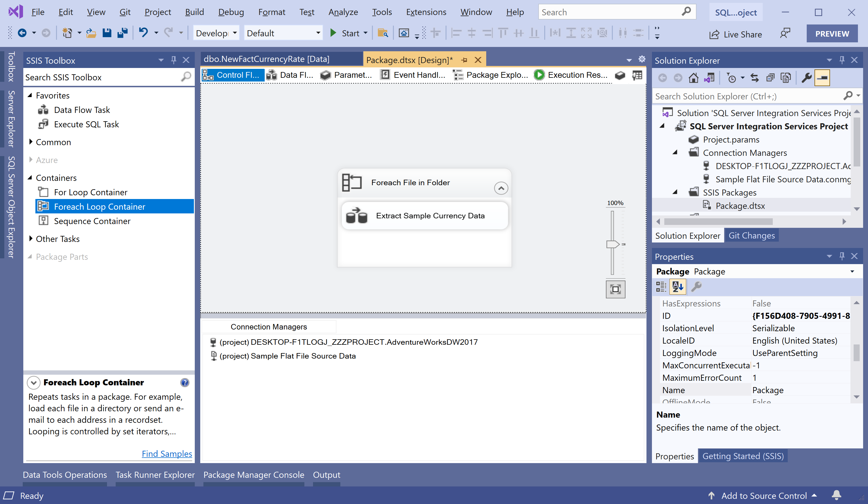Click the Home icon in Solution Explorer
This screenshot has height=504, width=868.
693,78
